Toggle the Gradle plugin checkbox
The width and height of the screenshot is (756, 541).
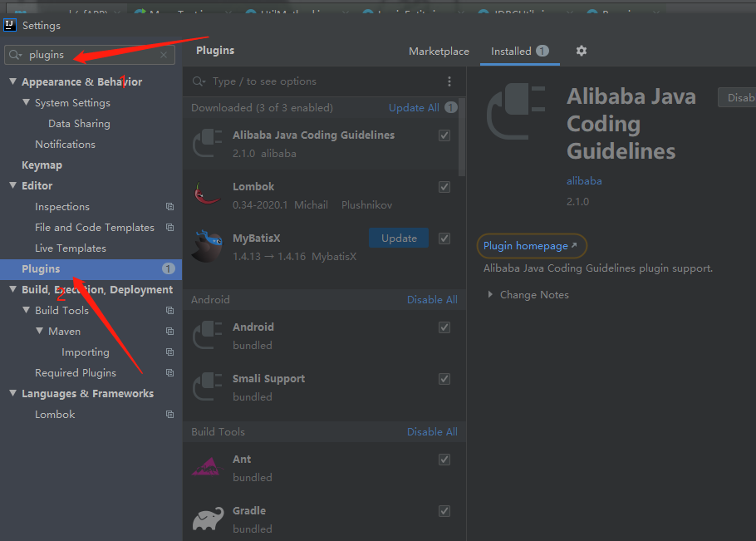pyautogui.click(x=444, y=511)
